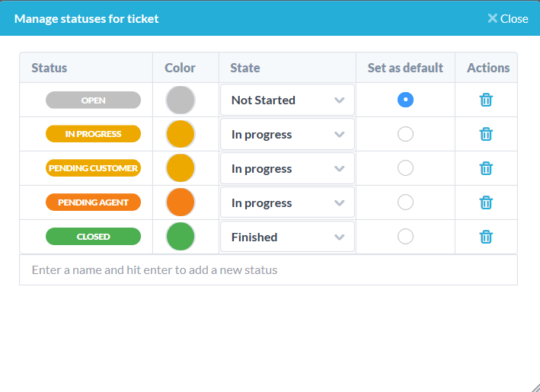The image size is (540, 392).
Task: Click the resize grip in dialog corner
Action: 535,387
